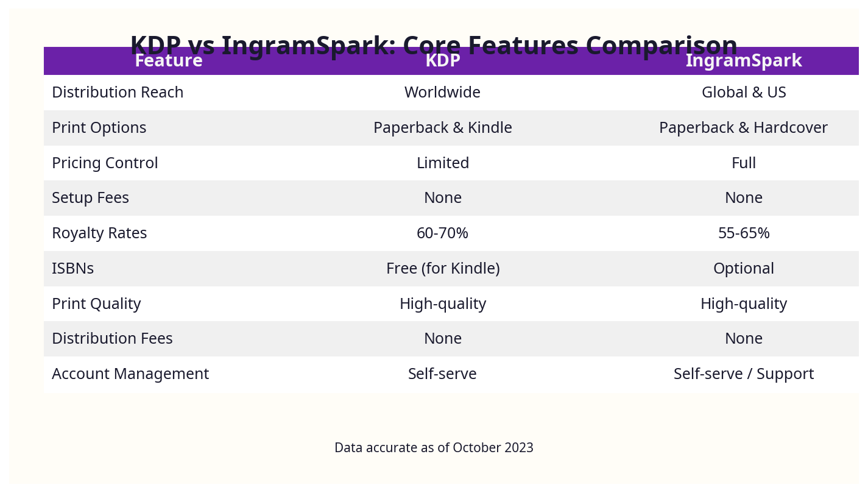Select the Feature column header
The width and height of the screenshot is (868, 493).
[169, 60]
